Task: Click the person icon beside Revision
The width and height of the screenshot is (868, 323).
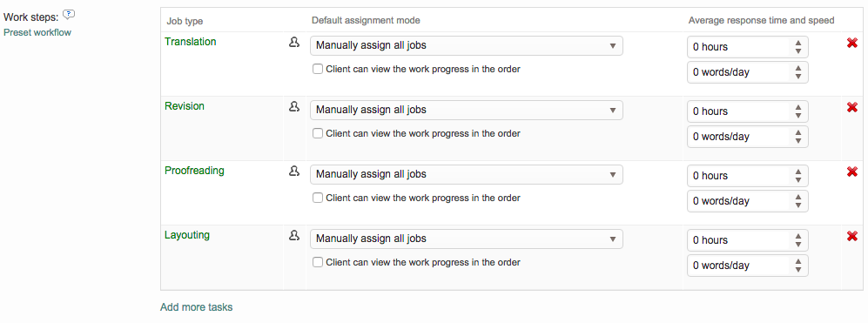Action: (x=294, y=107)
